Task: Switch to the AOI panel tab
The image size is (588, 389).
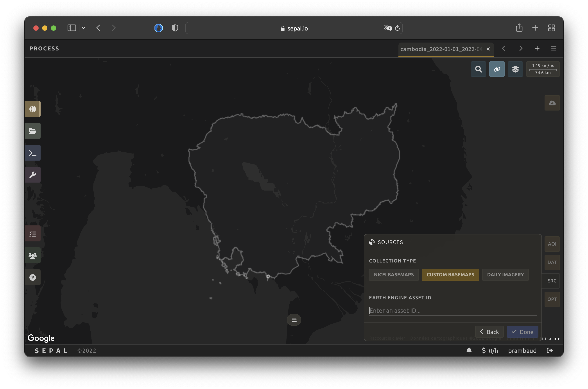Action: point(552,244)
